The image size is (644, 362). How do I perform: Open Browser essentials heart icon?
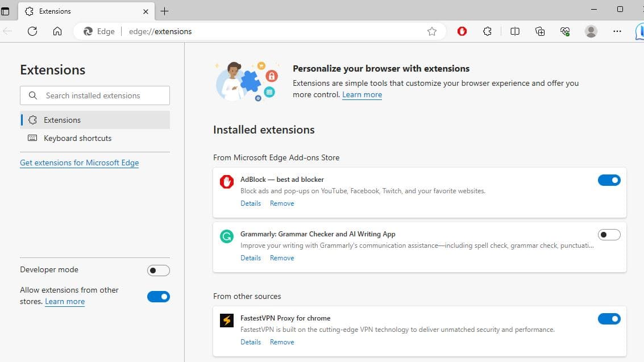(x=565, y=31)
